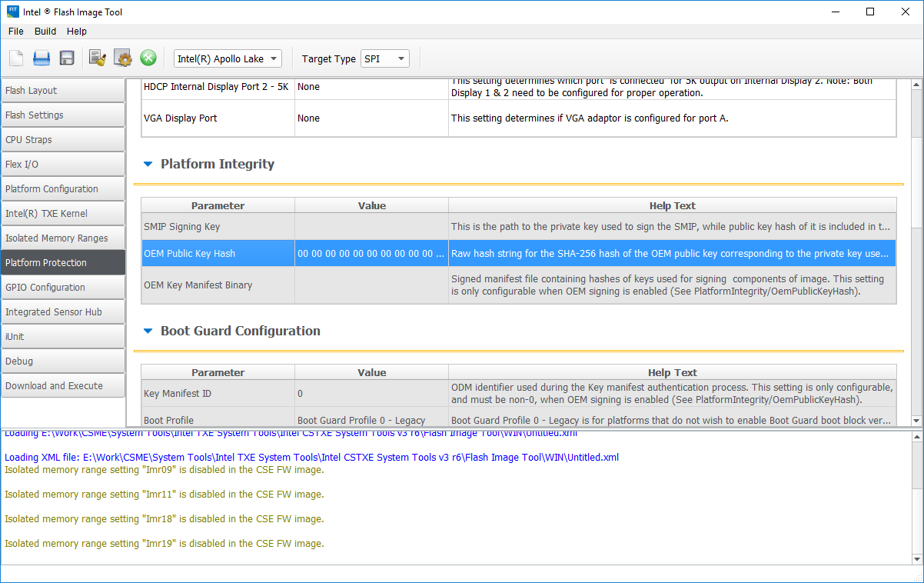
Task: Switch to the Flash Layout tab
Action: coord(63,91)
